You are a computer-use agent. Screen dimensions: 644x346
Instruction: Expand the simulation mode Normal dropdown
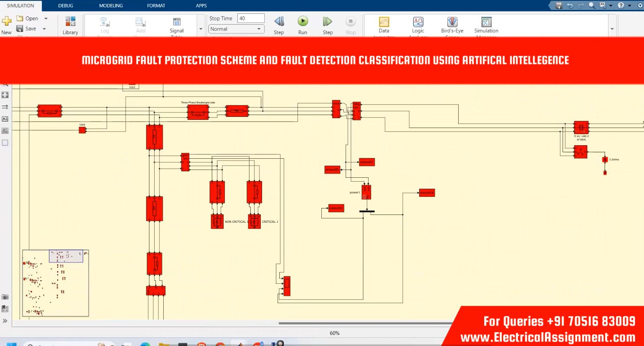236,29
